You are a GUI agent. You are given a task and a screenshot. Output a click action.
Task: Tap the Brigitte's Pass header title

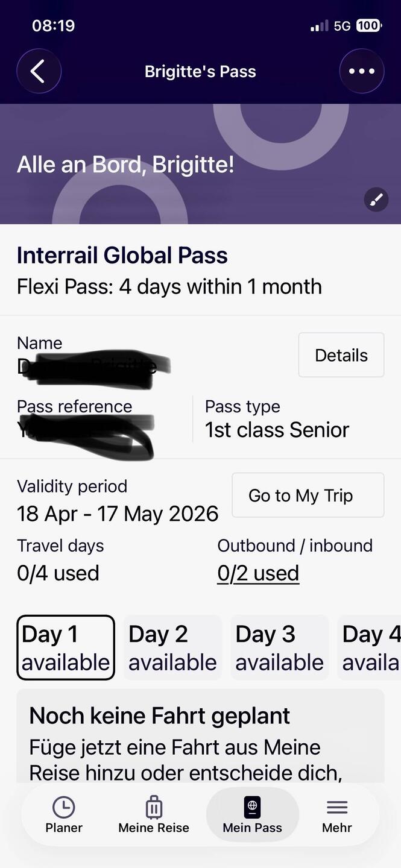200,72
